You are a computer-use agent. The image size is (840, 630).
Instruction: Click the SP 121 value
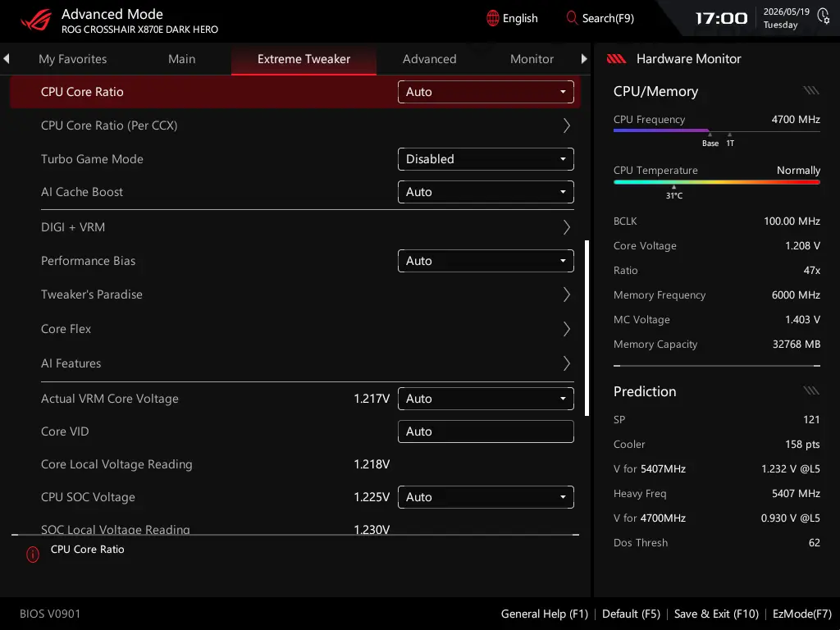tap(811, 419)
